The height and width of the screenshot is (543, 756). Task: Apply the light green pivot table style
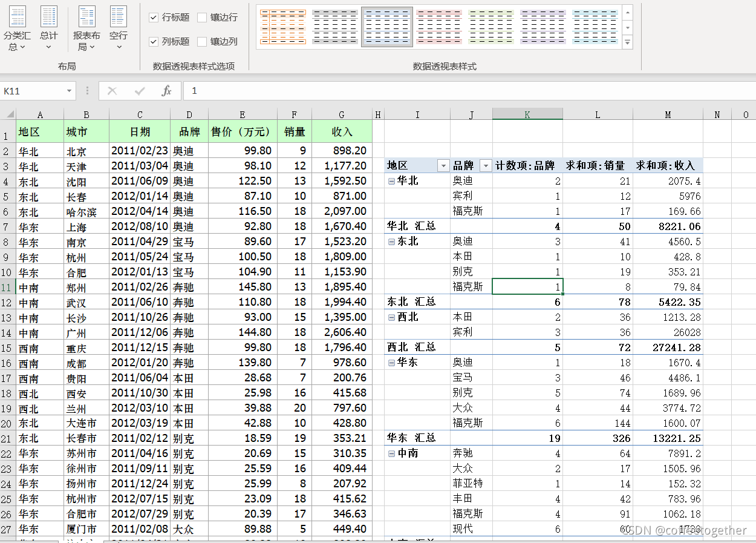(491, 27)
